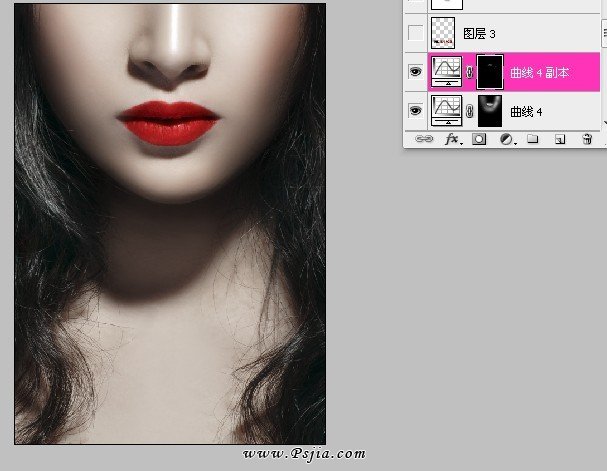607x471 pixels.
Task: Toggle mask link on 曲线 4
Action: tap(470, 111)
